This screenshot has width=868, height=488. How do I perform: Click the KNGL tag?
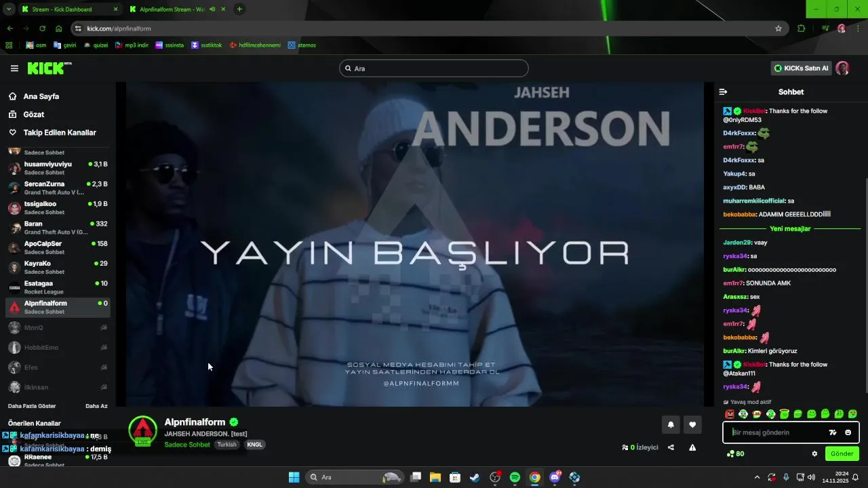point(255,445)
